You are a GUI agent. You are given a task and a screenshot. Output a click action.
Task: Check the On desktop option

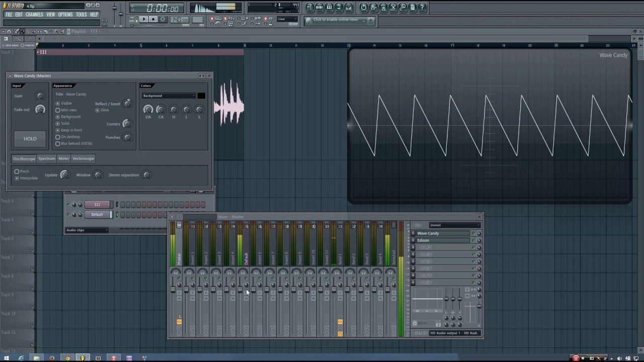point(58,136)
